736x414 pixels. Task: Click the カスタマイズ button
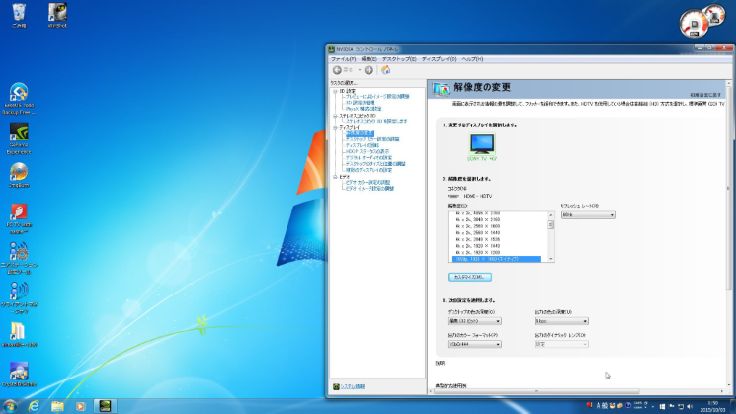(470, 277)
